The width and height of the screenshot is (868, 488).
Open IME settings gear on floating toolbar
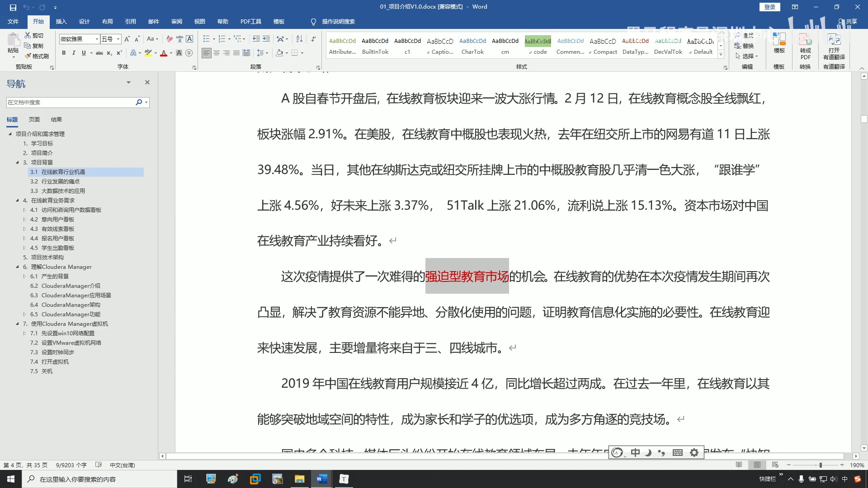click(x=694, y=452)
